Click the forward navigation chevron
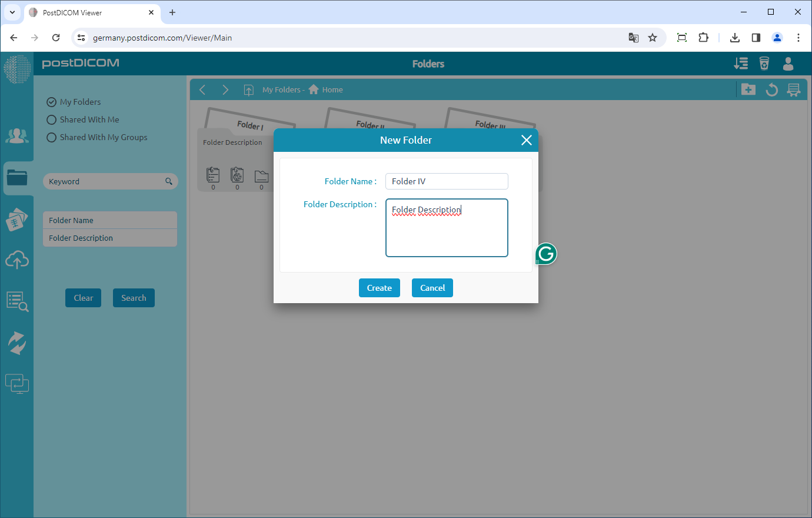The image size is (812, 518). tap(225, 89)
